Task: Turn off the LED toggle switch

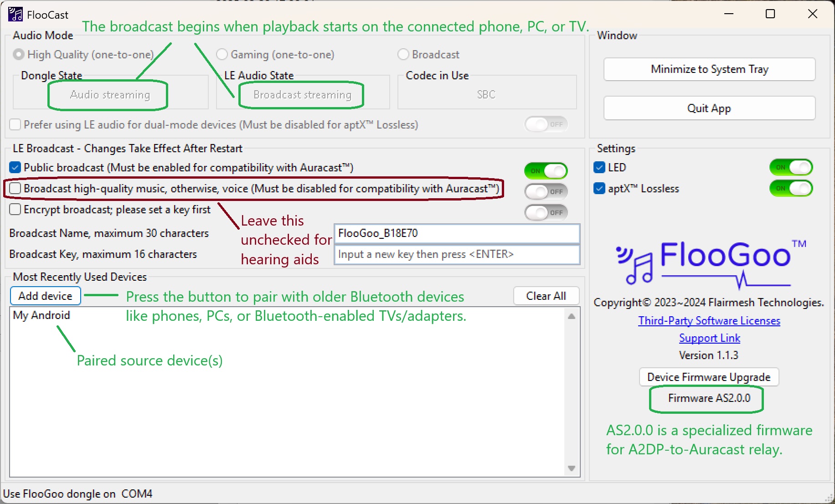Action: tap(791, 168)
